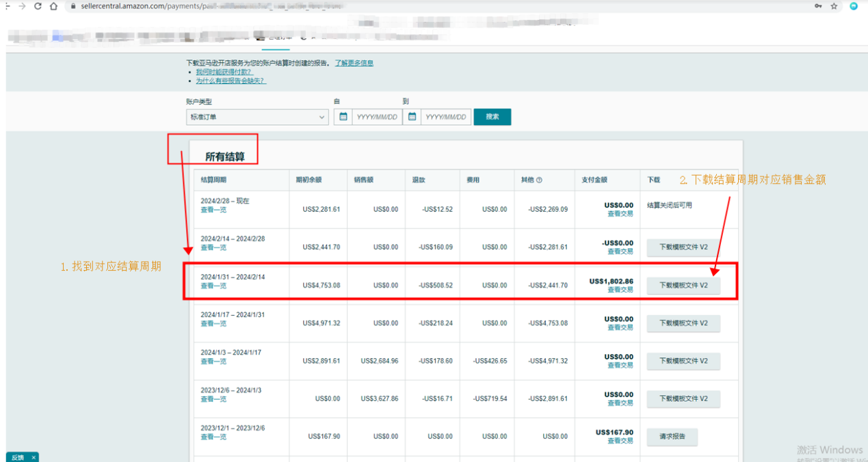Click 查看交易 under US$1,802.86 payment
868x462 pixels.
pyautogui.click(x=620, y=290)
